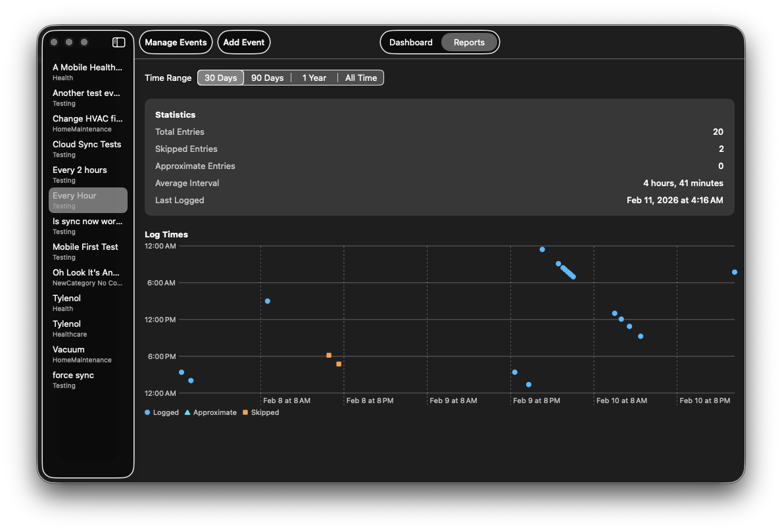
Task: Click the earliest blue log point on the chart
Action: (182, 372)
